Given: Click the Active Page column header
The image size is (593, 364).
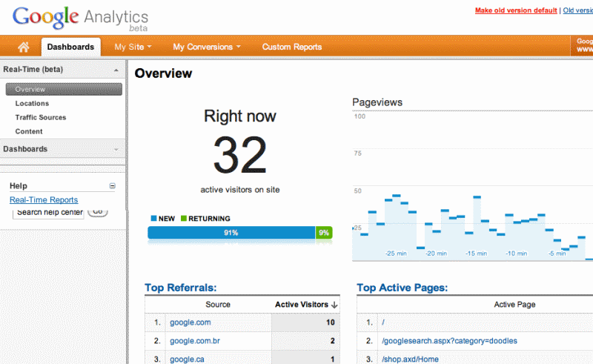Looking at the screenshot, I should [x=514, y=305].
